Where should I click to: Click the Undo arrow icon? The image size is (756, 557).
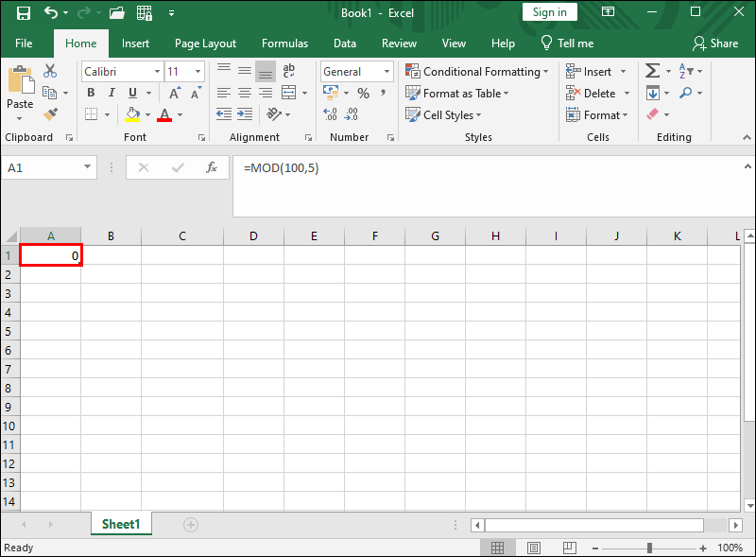[51, 12]
